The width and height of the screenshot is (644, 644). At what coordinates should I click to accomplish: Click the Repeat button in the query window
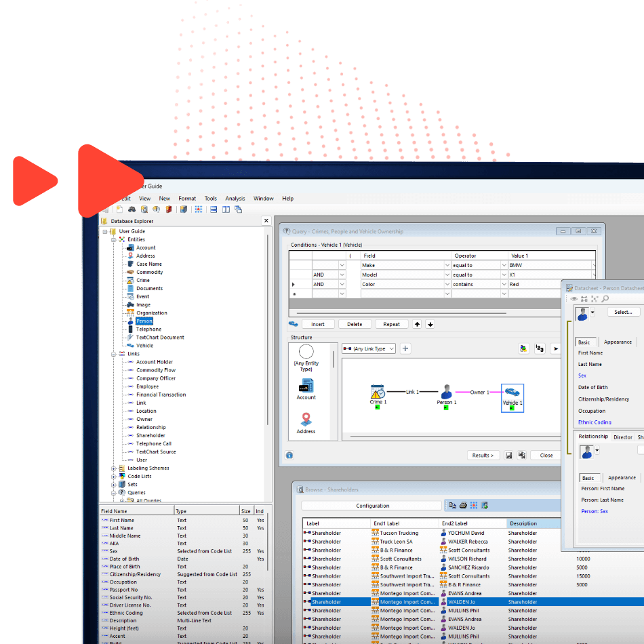click(x=392, y=323)
